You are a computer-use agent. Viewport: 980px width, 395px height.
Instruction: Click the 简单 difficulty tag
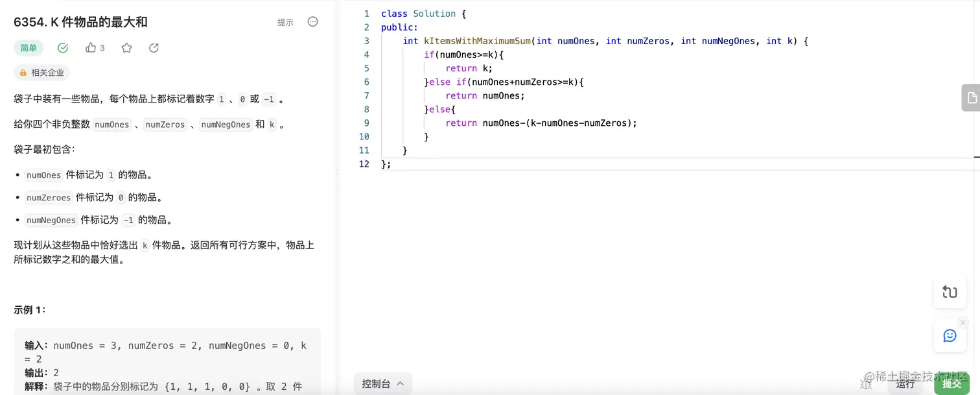click(29, 48)
